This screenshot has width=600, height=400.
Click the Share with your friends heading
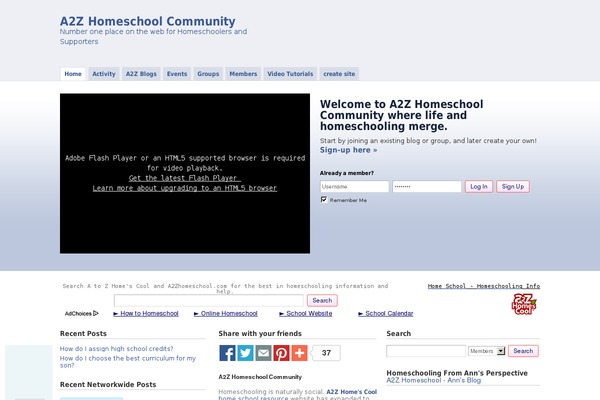pyautogui.click(x=260, y=333)
